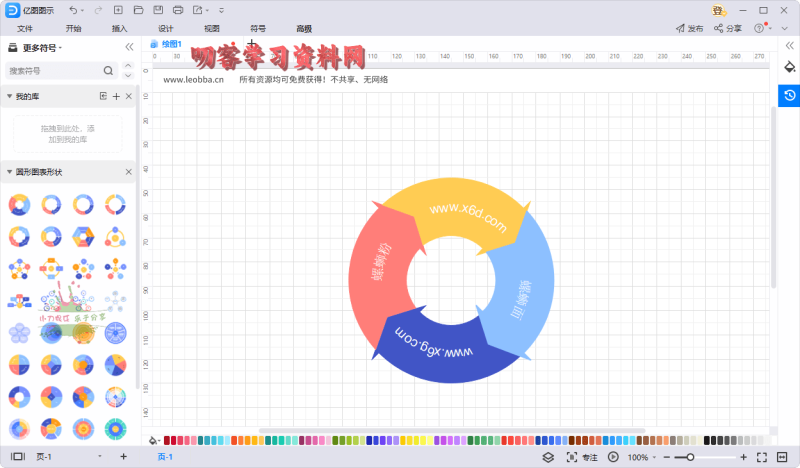Pick the first dark red palette swatch
The image size is (800, 468).
point(166,440)
